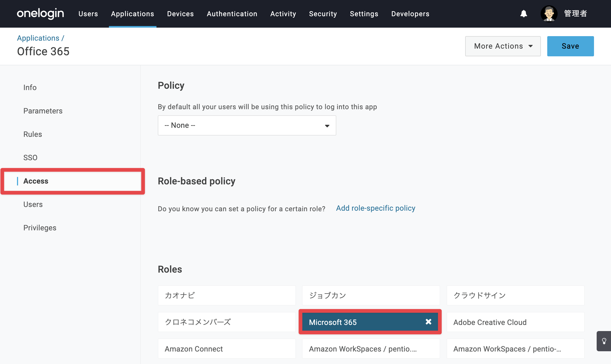Click the admin user avatar
Image resolution: width=611 pixels, height=364 pixels.
click(x=549, y=14)
